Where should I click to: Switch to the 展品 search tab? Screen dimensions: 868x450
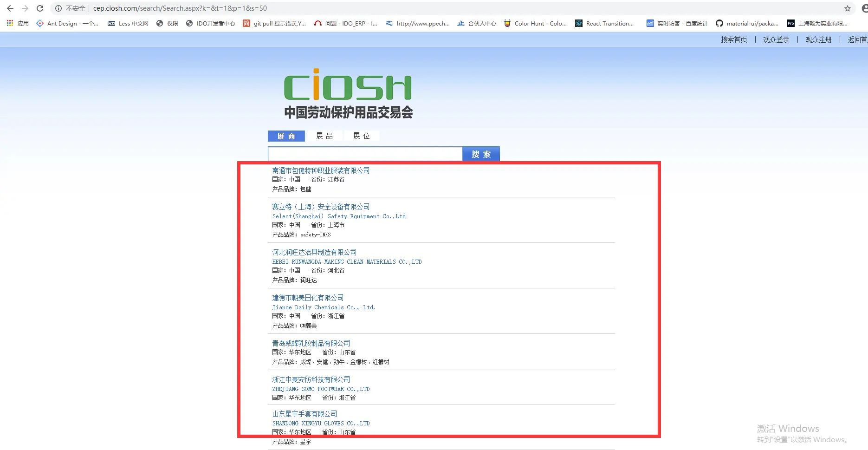324,136
